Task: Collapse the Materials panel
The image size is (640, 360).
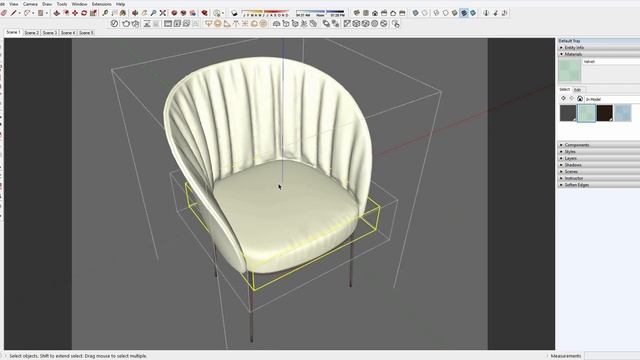Action: (x=599, y=54)
